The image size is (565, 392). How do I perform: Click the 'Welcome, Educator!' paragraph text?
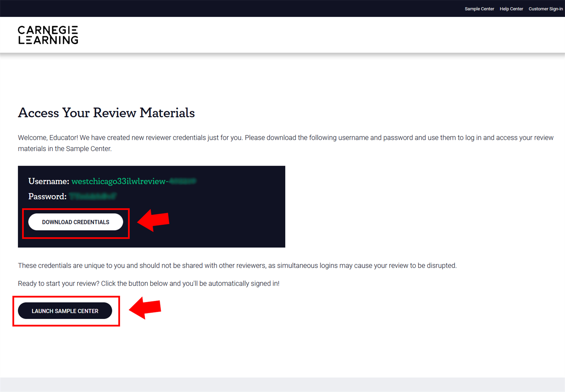pyautogui.click(x=286, y=143)
